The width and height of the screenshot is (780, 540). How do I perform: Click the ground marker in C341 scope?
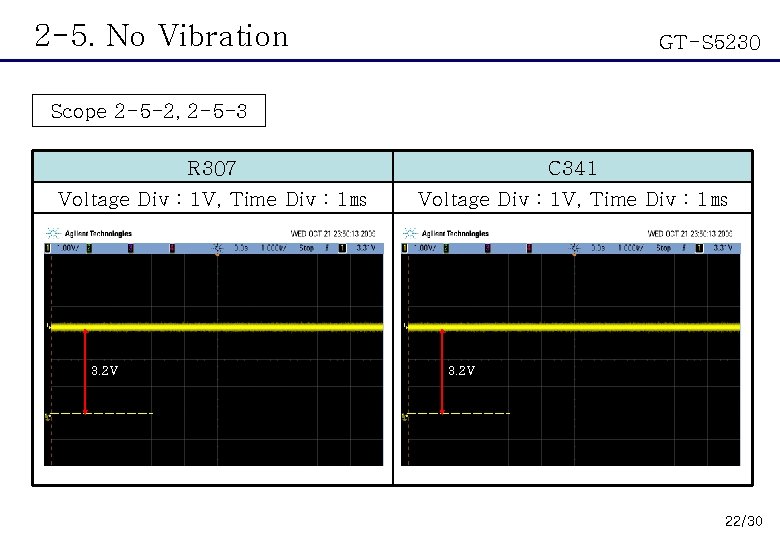(404, 417)
